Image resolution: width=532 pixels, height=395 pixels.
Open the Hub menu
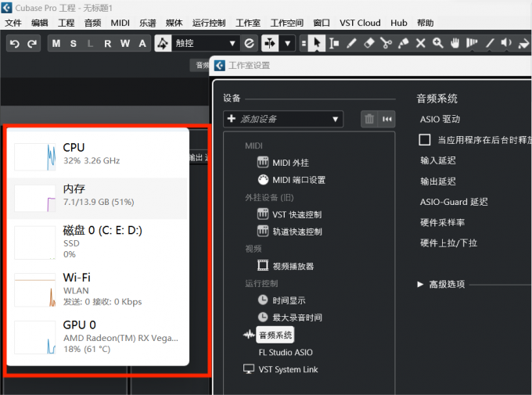pos(399,23)
